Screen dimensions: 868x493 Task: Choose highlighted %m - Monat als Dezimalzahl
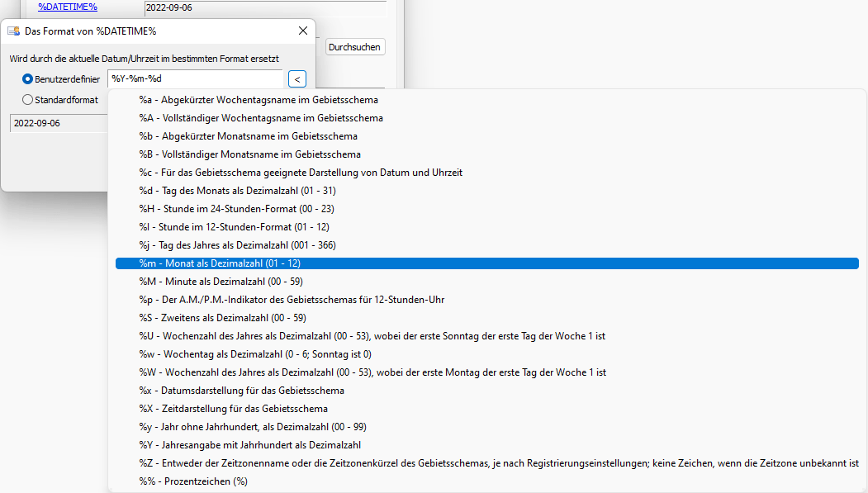pos(487,263)
